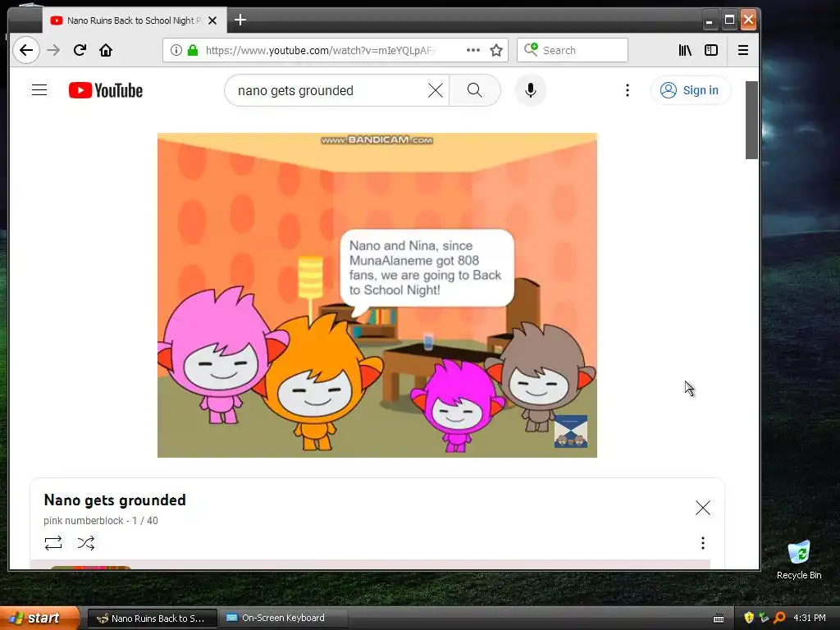The width and height of the screenshot is (840, 630).
Task: Close the Nano Ruins Back to School tab
Action: tap(212, 21)
